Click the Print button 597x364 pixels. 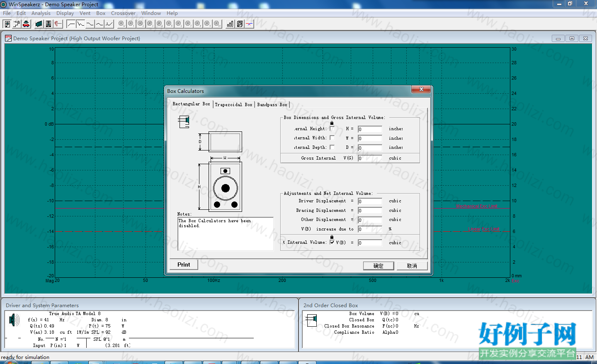click(184, 265)
